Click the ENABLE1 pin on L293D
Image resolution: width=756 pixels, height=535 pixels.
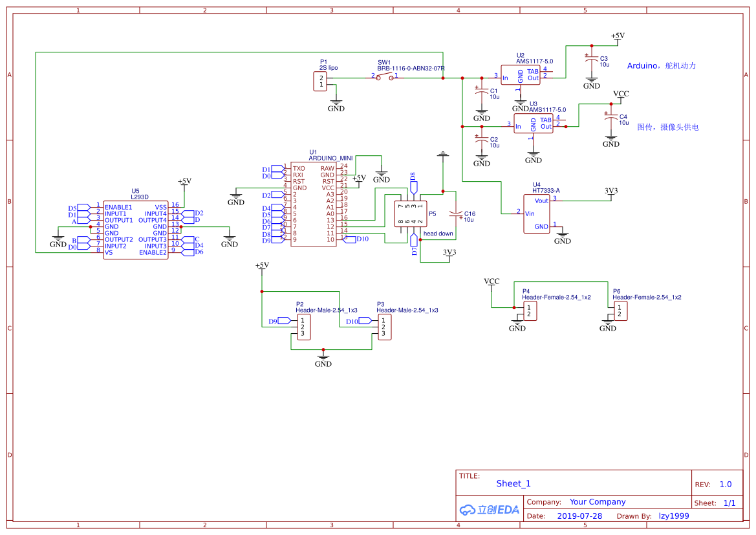click(x=118, y=208)
